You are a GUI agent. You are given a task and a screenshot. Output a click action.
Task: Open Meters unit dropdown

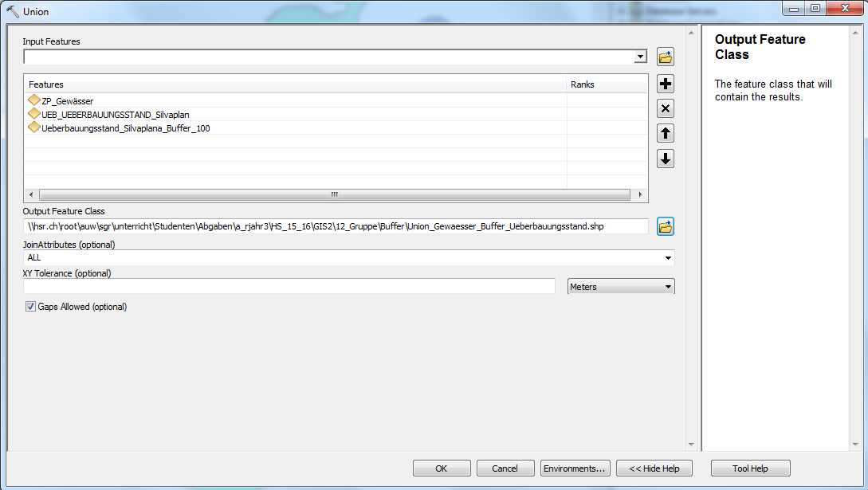coord(668,287)
